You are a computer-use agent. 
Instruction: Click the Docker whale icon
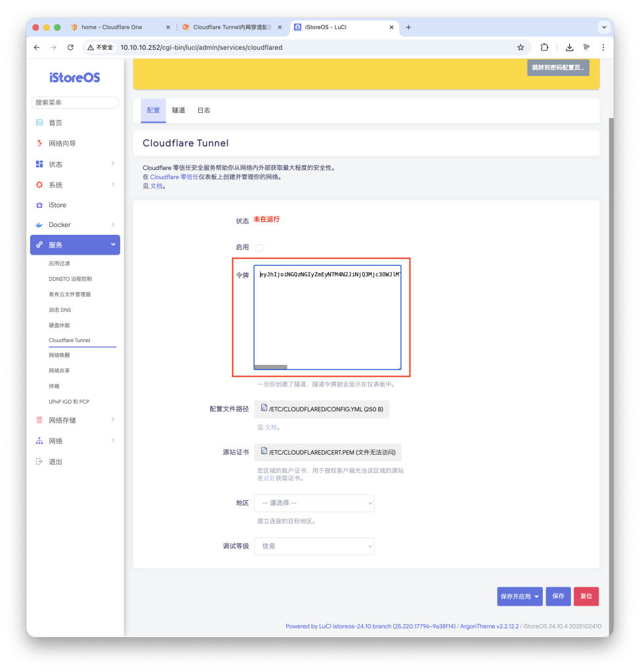pos(39,225)
